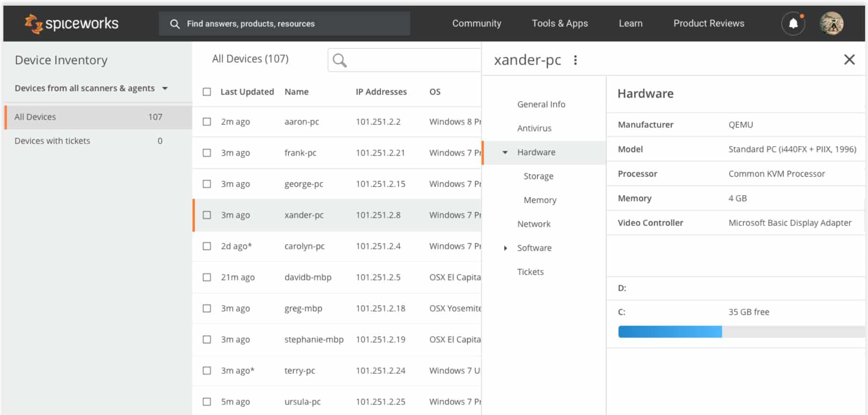Toggle the select-all checkbox in table header
The height and width of the screenshot is (415, 868).
207,91
